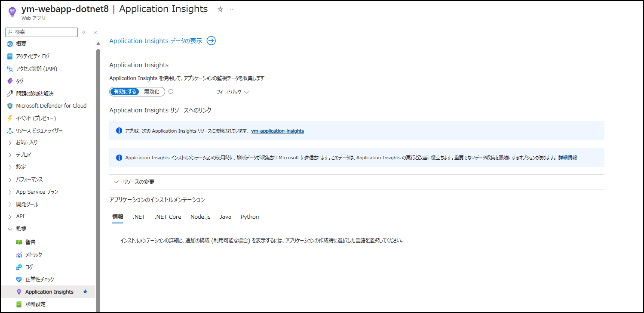Click the 診断設定 icon in sidebar

pyautogui.click(x=19, y=304)
